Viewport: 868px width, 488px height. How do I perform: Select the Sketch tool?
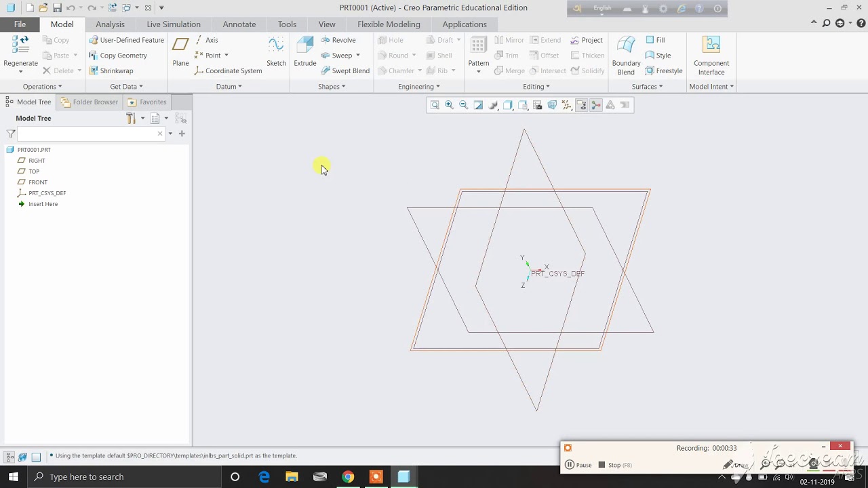coord(276,52)
